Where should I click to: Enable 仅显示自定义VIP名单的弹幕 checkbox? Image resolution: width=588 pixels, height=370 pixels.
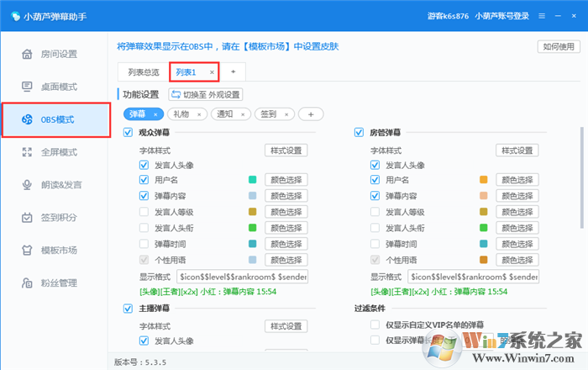pos(375,325)
